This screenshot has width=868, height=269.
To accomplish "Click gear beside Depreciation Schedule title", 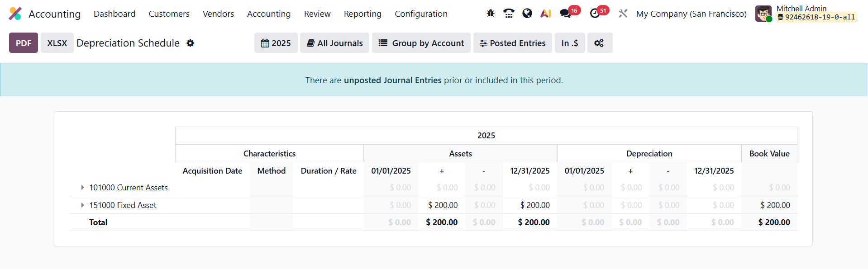I will tap(191, 43).
